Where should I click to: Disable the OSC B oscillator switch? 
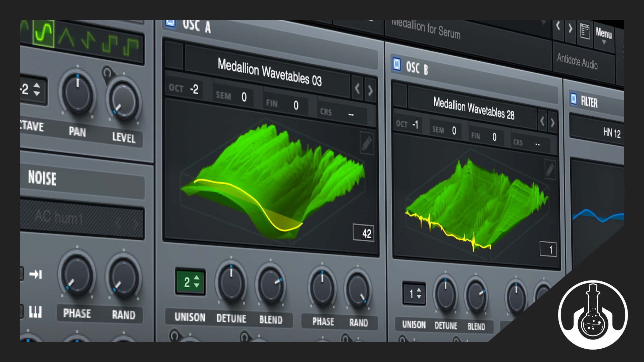point(397,64)
